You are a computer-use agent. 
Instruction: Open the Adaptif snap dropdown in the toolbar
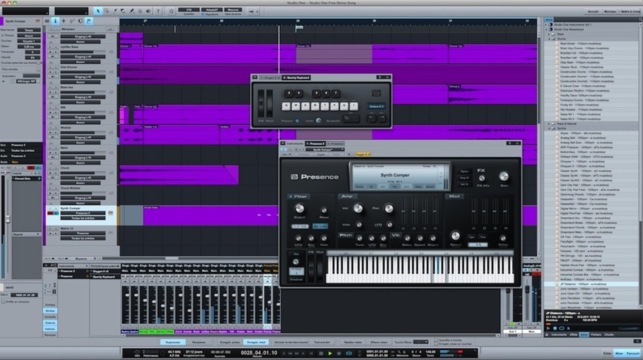click(x=212, y=9)
